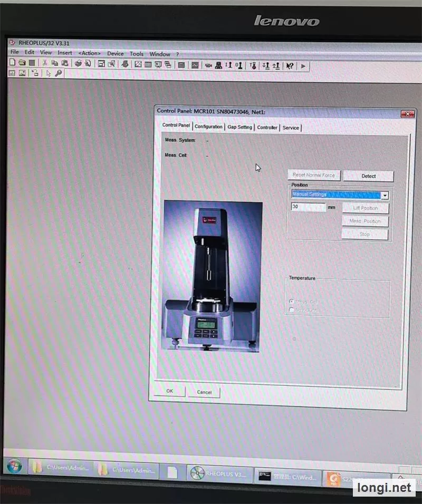Screen dimensions: 422x504
Task: Open the C:\Wind... command prompt taskbar item
Action: pos(288,477)
